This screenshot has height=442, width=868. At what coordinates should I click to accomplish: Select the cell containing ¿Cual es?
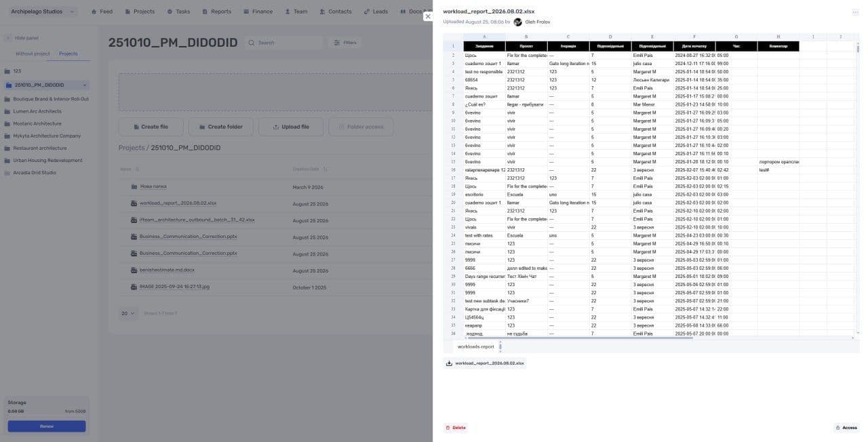tap(484, 104)
